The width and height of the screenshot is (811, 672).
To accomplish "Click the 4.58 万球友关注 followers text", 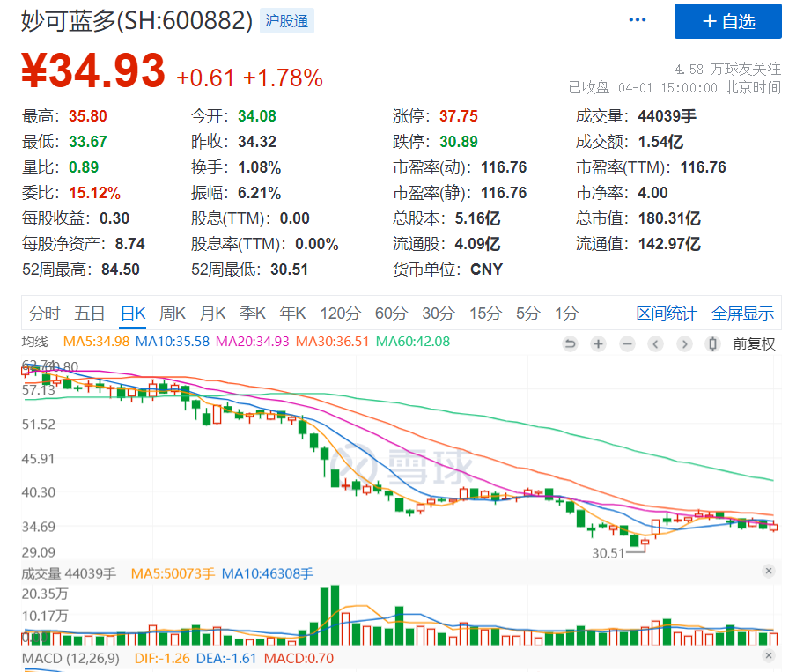I will (727, 69).
